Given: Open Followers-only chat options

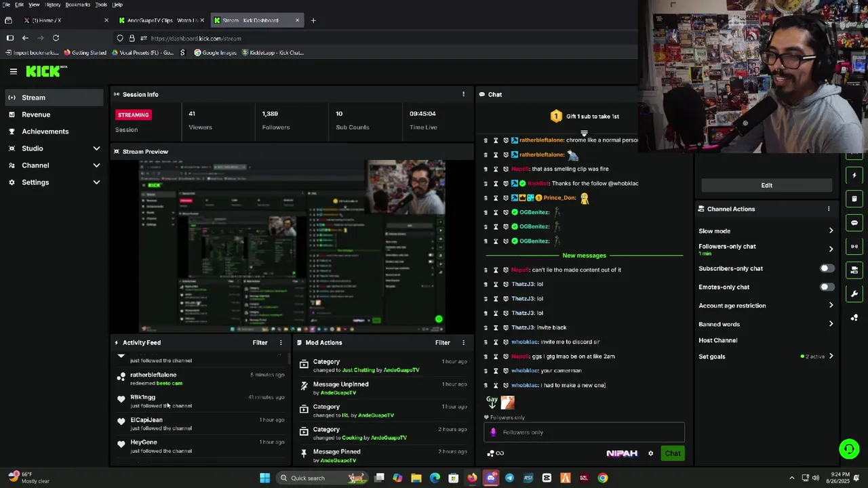Looking at the screenshot, I should tap(766, 249).
